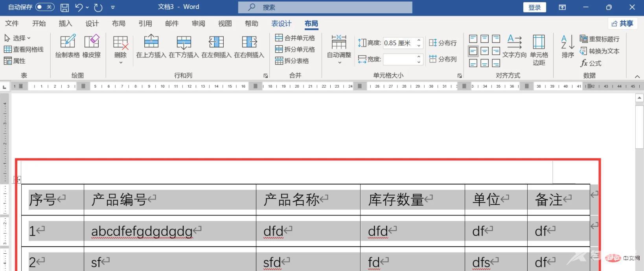
Task: Toggle View Gridlines (查看网格线)
Action: click(24, 49)
